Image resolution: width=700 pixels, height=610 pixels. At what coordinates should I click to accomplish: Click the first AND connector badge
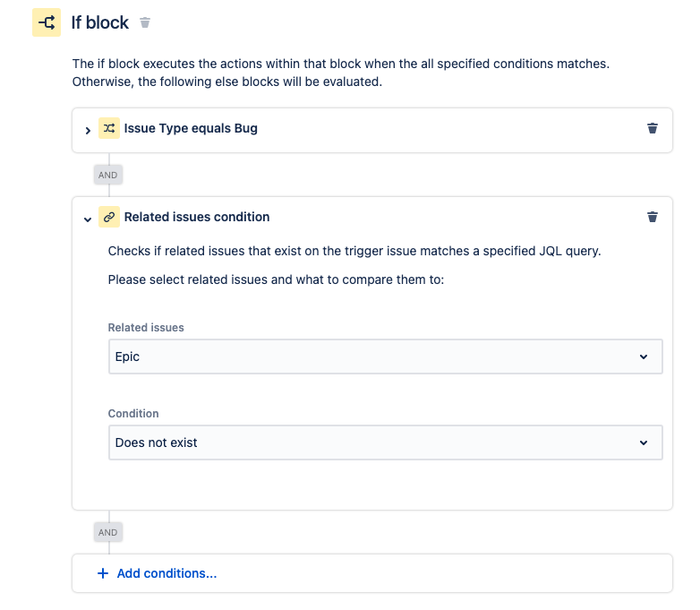tap(108, 176)
